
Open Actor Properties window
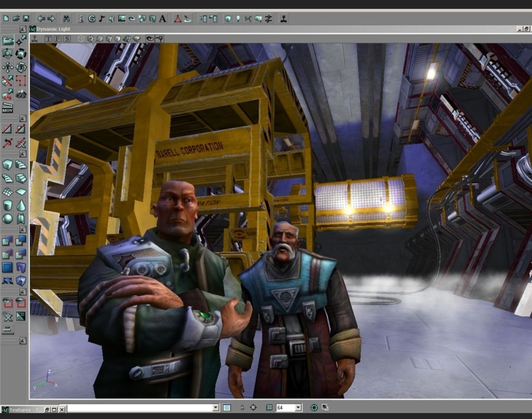coord(203,19)
